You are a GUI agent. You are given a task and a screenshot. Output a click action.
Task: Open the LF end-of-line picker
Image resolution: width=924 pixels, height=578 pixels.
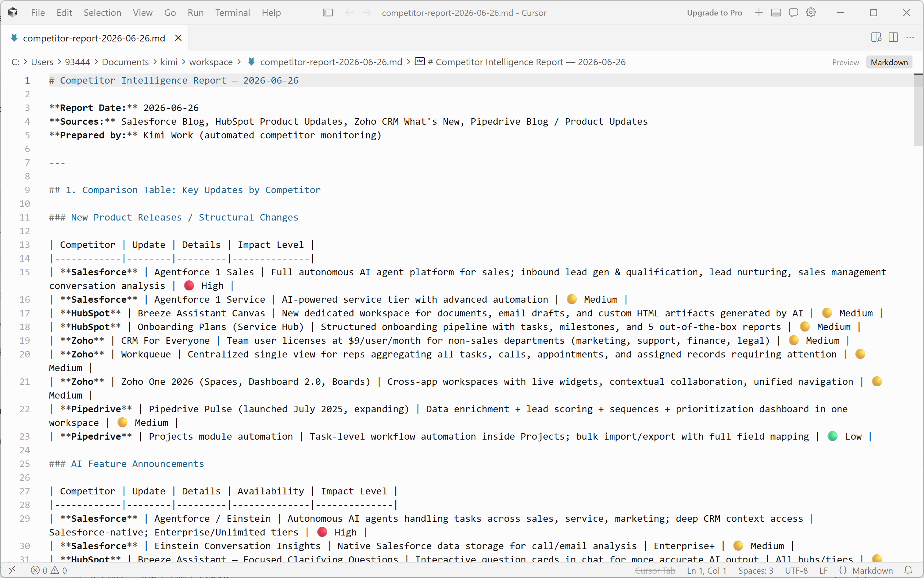pos(824,570)
